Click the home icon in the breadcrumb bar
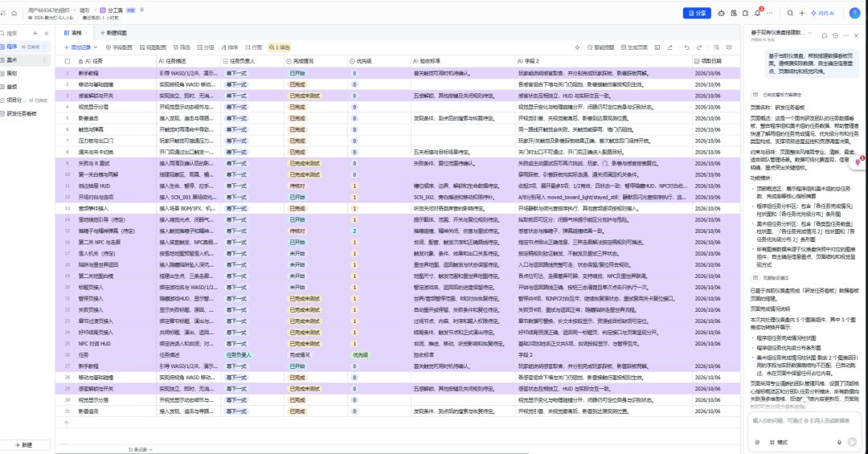Image resolution: width=868 pixels, height=454 pixels. (14, 13)
